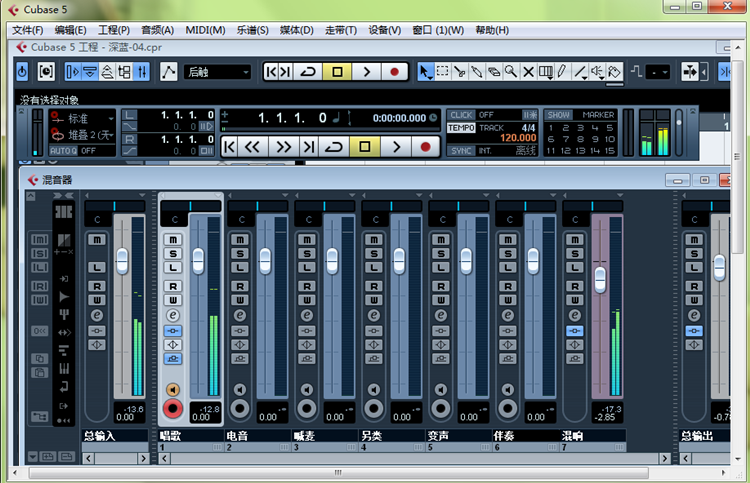The width and height of the screenshot is (750, 483).
Task: Select the Erase tool
Action: tap(494, 72)
